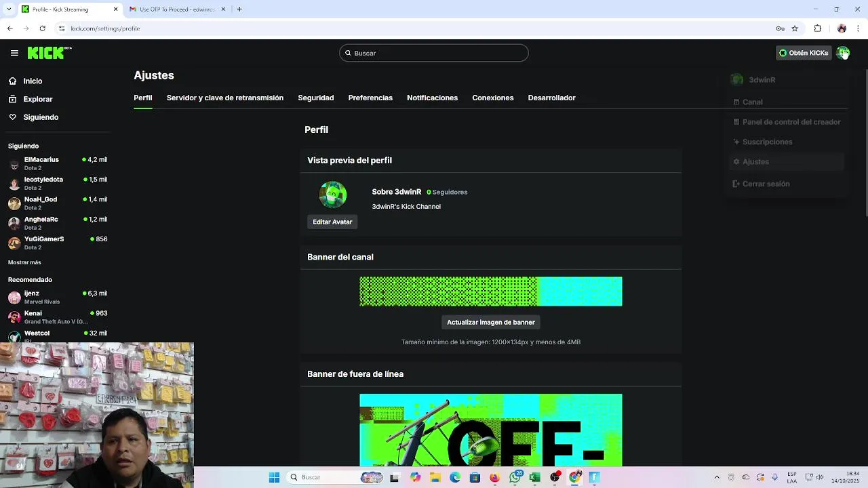The width and height of the screenshot is (868, 488).
Task: Open the hamburger sidebar menu
Action: click(x=14, y=53)
